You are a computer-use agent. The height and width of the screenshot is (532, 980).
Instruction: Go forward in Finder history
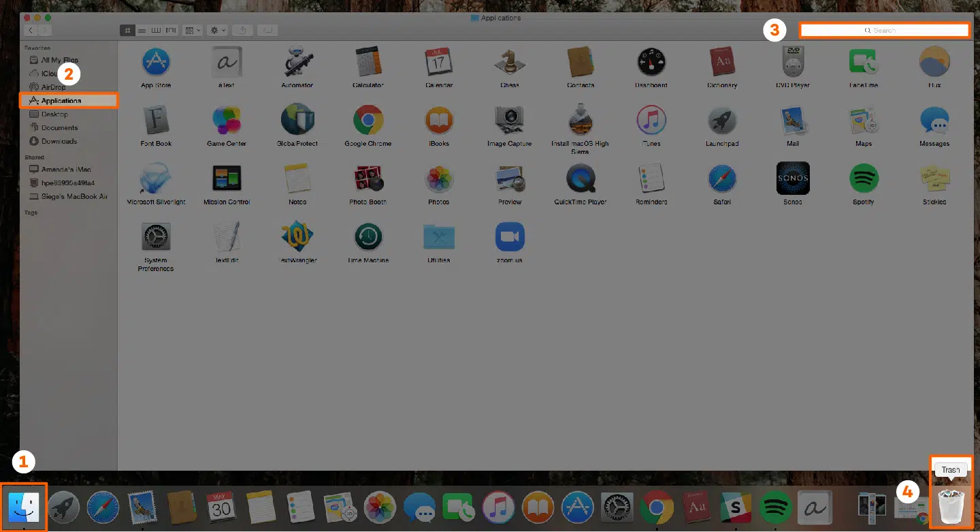coord(44,31)
